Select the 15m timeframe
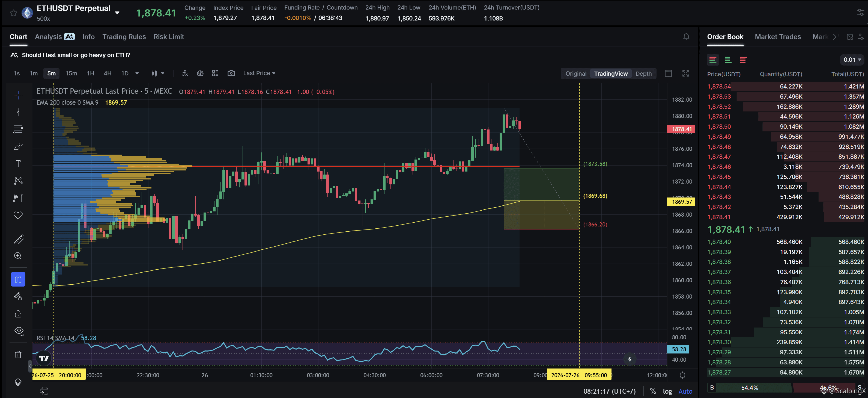This screenshot has width=868, height=398. [x=71, y=73]
